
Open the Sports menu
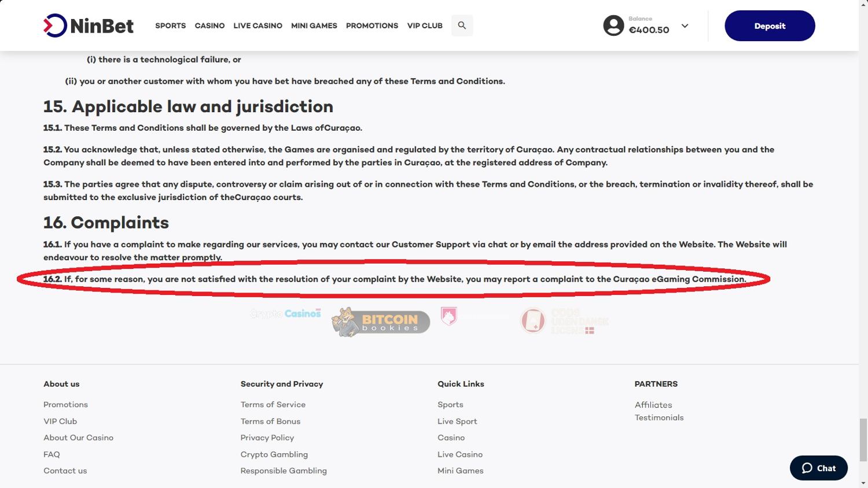(x=170, y=26)
